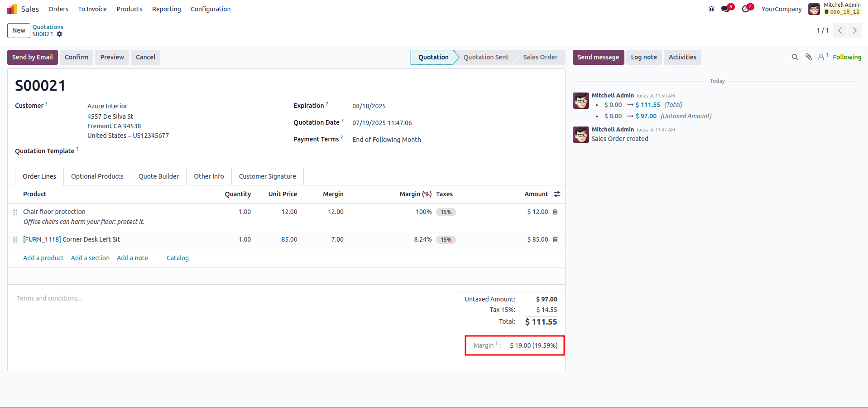Delete the Chair floor protection line
The height and width of the screenshot is (408, 868).
pyautogui.click(x=555, y=212)
